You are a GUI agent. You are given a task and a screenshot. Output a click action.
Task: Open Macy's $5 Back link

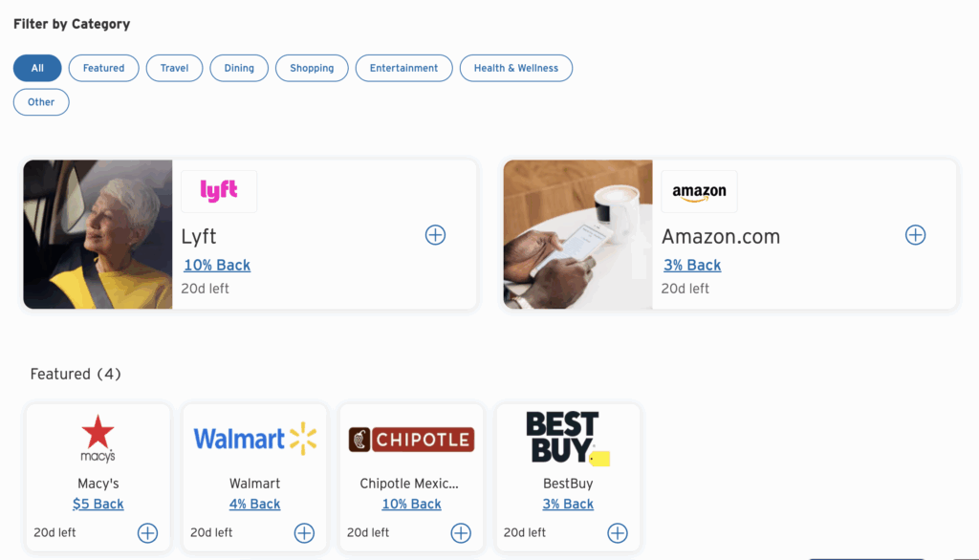pos(98,505)
